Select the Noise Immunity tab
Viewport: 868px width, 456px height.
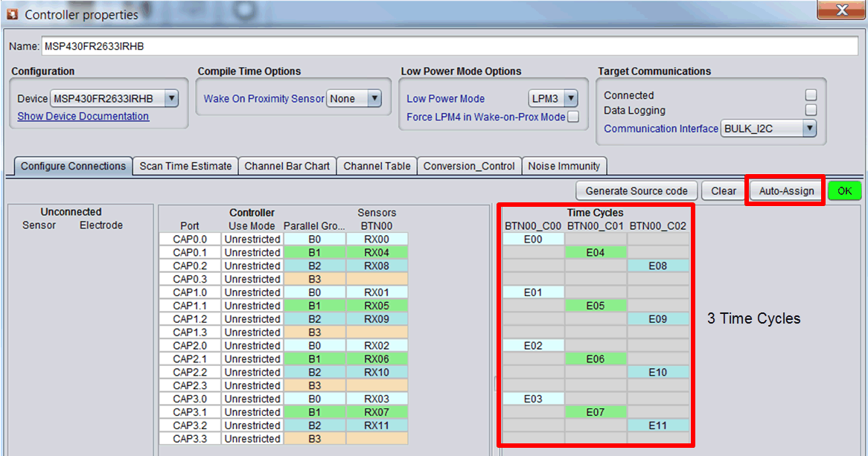click(x=564, y=166)
